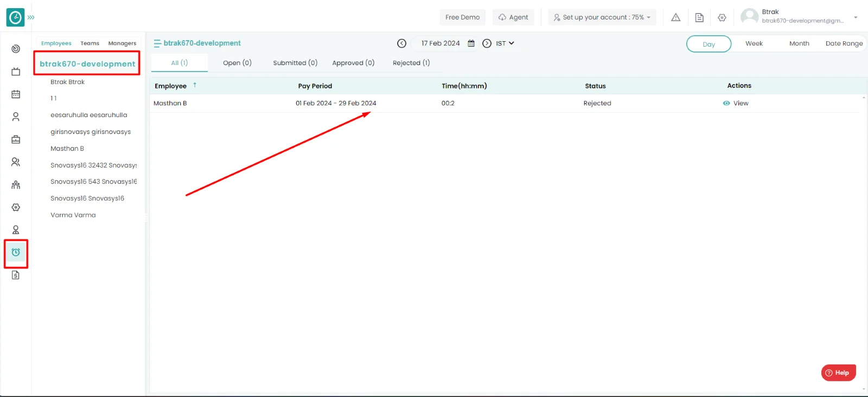Open the TV monitor icon in the sidebar
868x397 pixels.
(x=16, y=72)
